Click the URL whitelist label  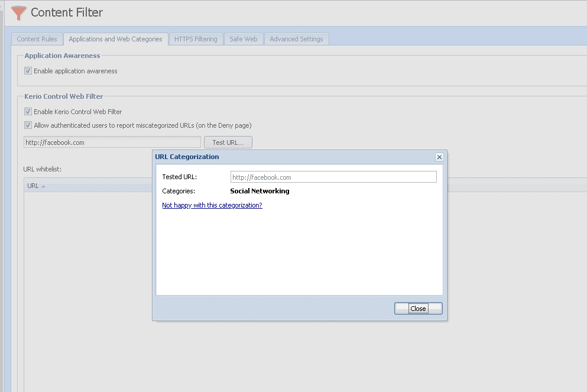click(x=43, y=169)
